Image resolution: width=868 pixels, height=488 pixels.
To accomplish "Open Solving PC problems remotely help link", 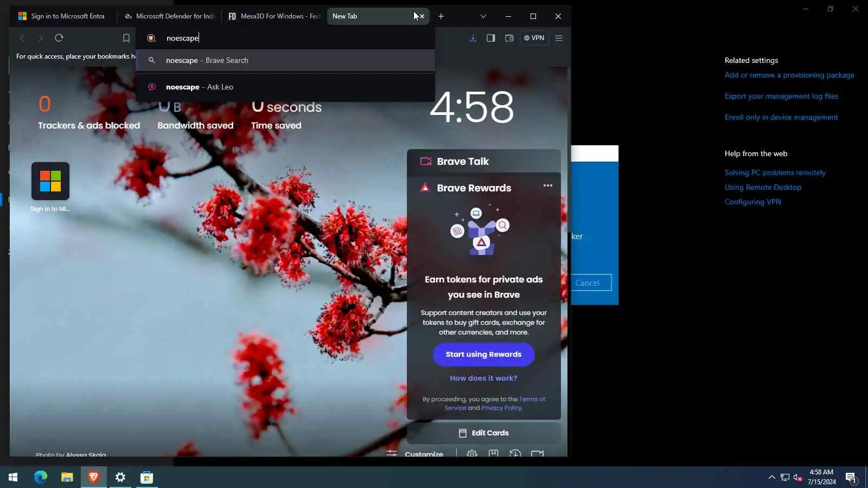I will (775, 173).
